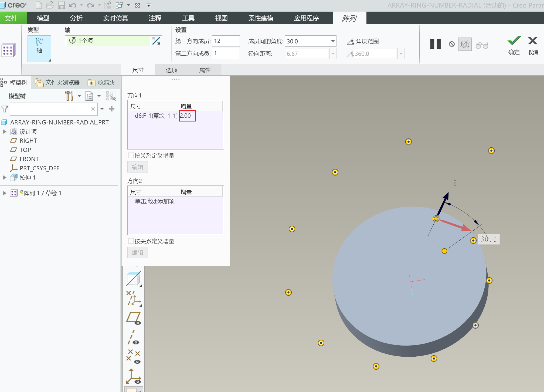The image size is (544, 392).
Task: Switch to the 模型 ribbon tab
Action: [x=43, y=18]
